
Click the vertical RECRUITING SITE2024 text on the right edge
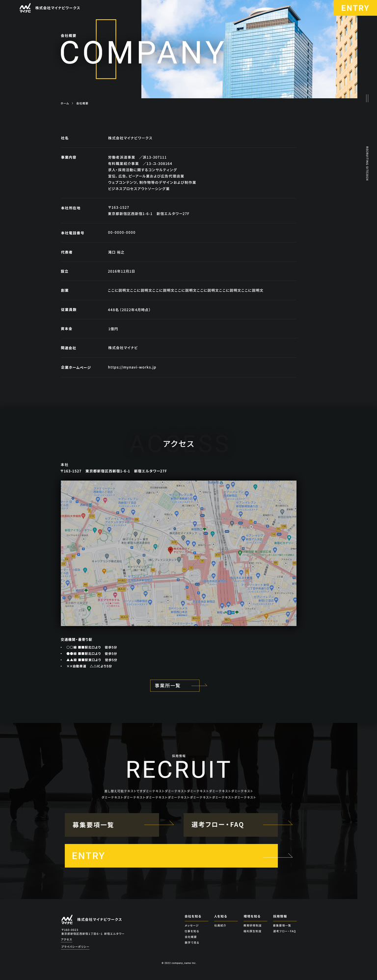tap(367, 163)
